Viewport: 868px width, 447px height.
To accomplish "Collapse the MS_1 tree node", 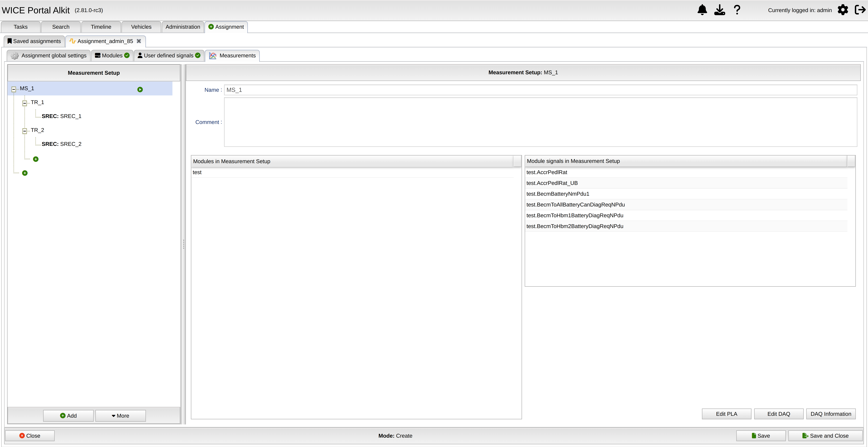I will (x=14, y=89).
